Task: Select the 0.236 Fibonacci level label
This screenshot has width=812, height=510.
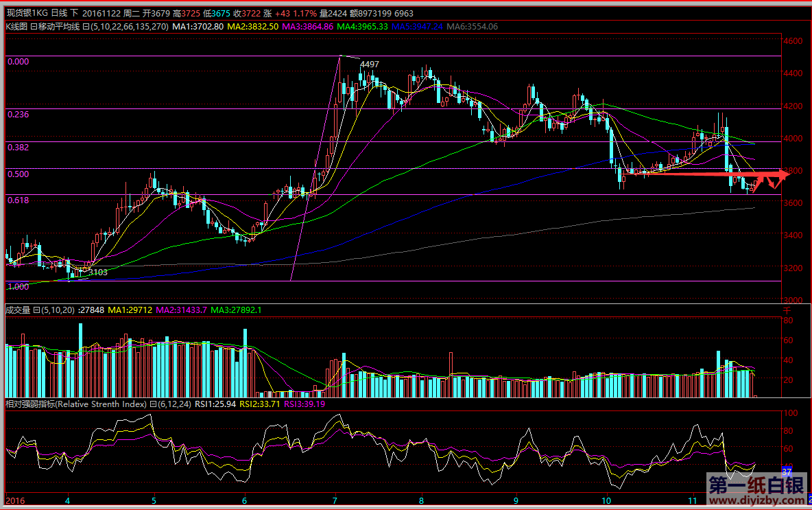Action: [17, 115]
